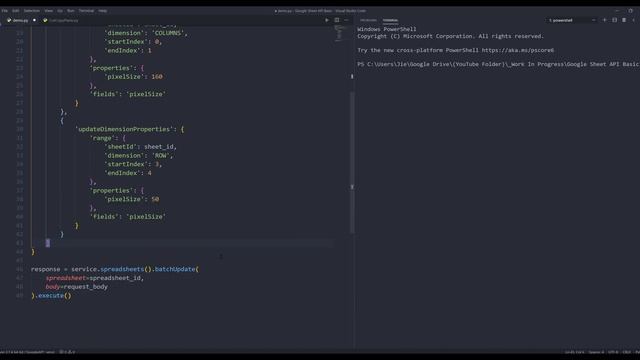640x360 pixels.
Task: Click the editor vertical scrollbar
Action: (352, 163)
